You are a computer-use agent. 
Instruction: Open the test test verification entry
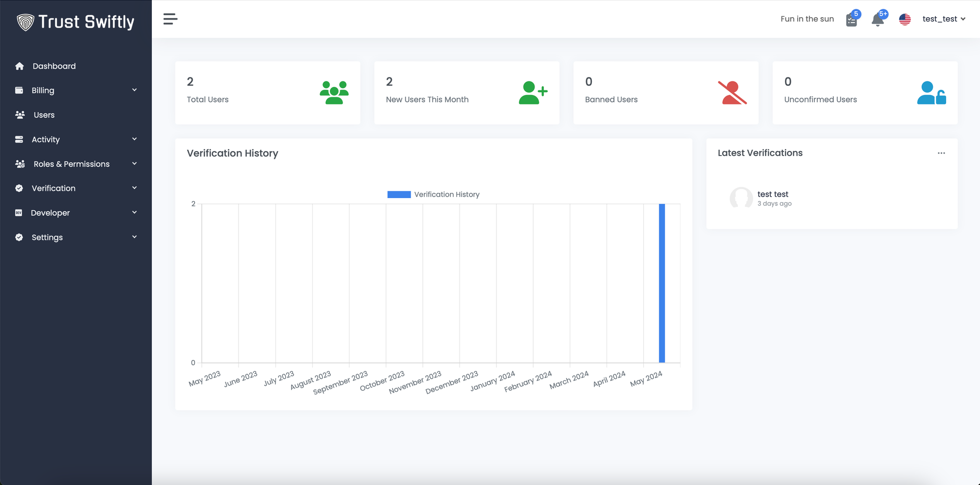point(773,194)
